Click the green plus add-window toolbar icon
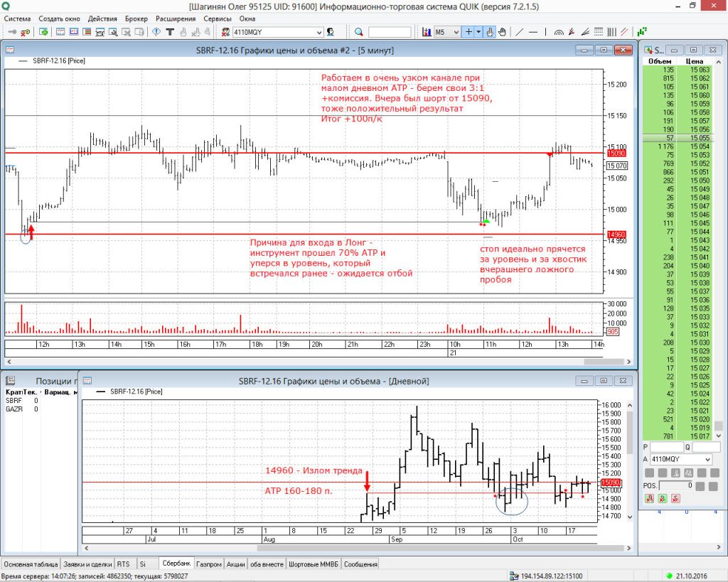The height and width of the screenshot is (582, 728). pos(43,32)
